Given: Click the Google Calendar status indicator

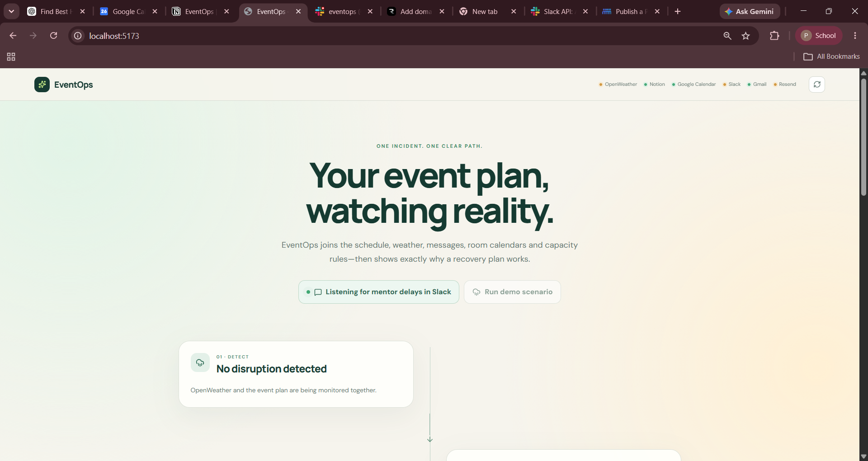Looking at the screenshot, I should point(694,85).
